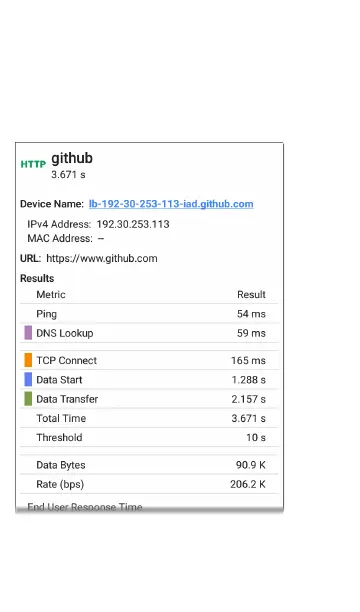Click the Result column header
The height and width of the screenshot is (612, 360).
tap(251, 295)
